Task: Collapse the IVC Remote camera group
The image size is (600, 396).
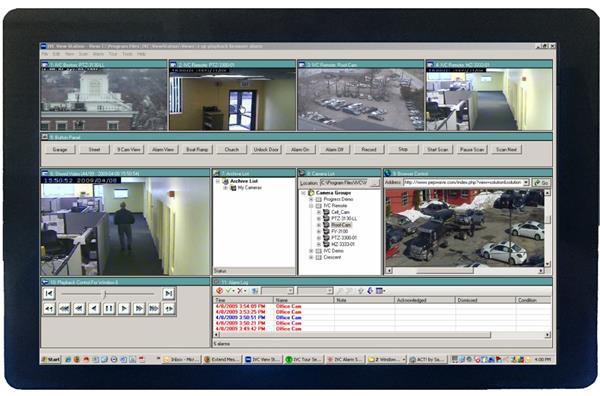Action: pyautogui.click(x=311, y=206)
